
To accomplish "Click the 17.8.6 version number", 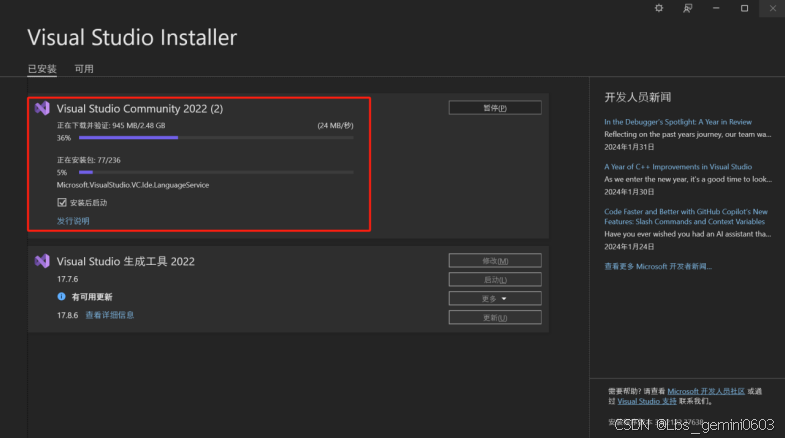I will coord(67,315).
